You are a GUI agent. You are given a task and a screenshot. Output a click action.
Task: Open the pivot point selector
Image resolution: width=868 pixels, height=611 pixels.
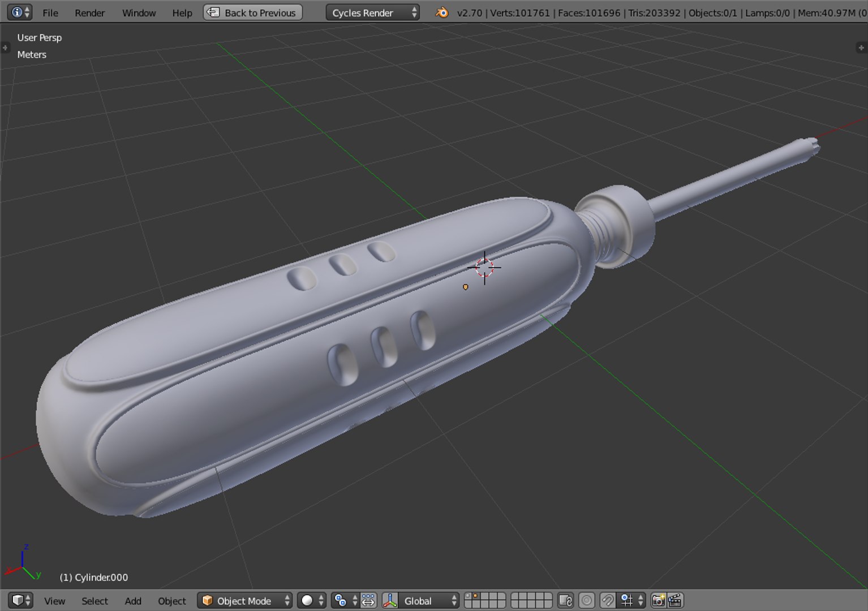tap(345, 600)
